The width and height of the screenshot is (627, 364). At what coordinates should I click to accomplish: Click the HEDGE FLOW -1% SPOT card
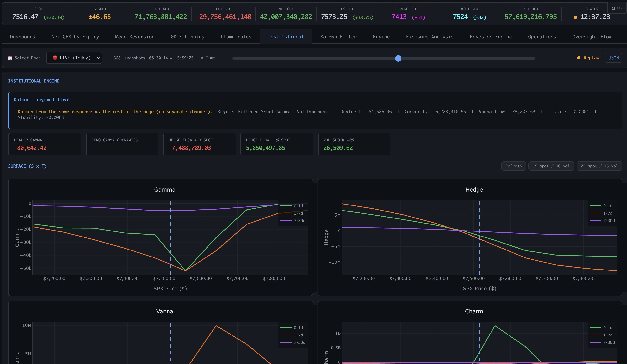pyautogui.click(x=277, y=144)
